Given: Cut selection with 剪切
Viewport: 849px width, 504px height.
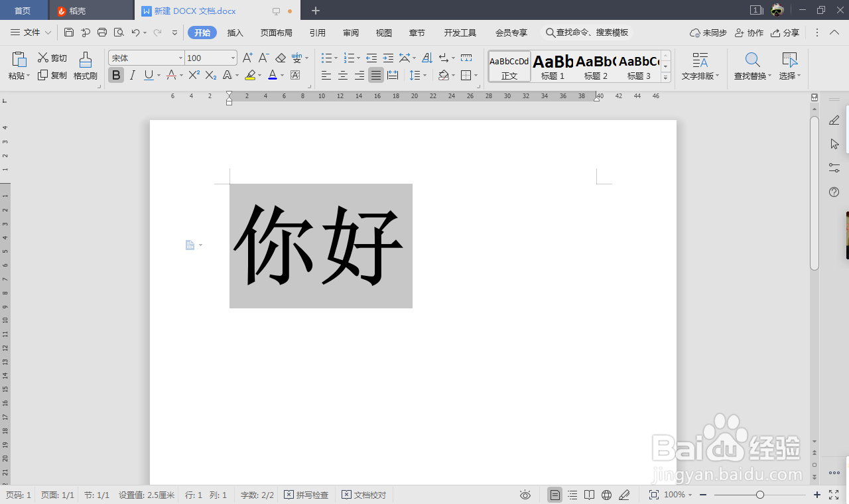Looking at the screenshot, I should click(x=52, y=58).
